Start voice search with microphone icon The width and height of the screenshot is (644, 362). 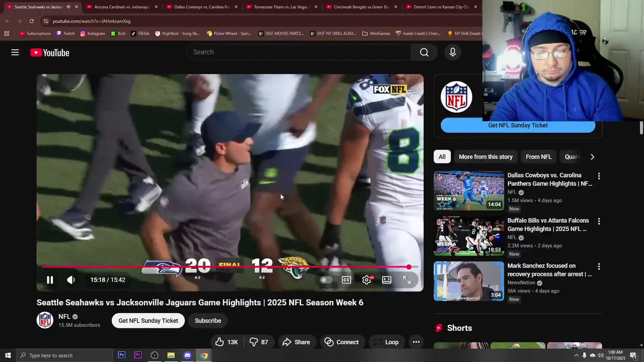(452, 52)
